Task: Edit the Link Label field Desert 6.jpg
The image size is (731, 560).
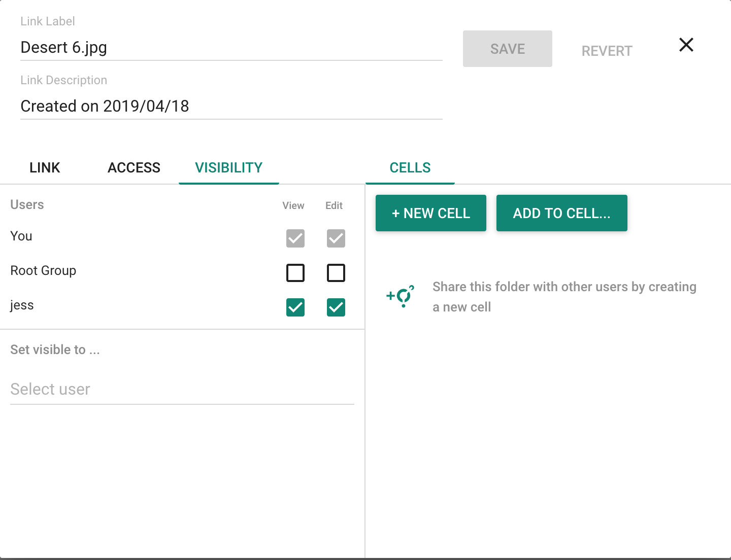Action: pyautogui.click(x=231, y=48)
